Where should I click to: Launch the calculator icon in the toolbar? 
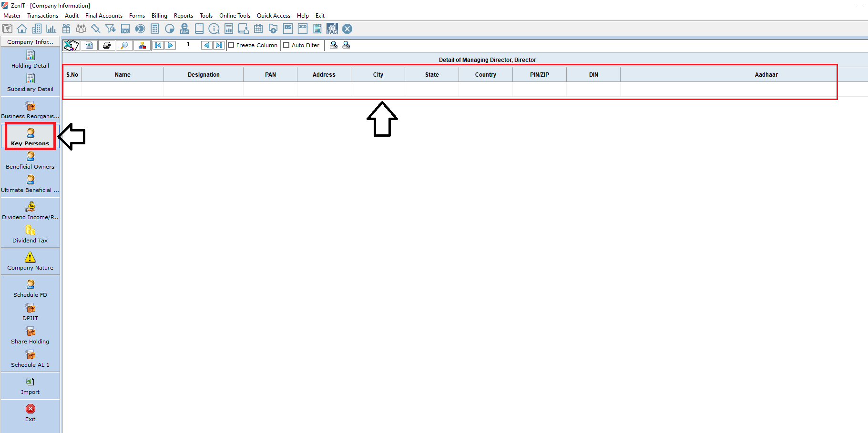155,29
